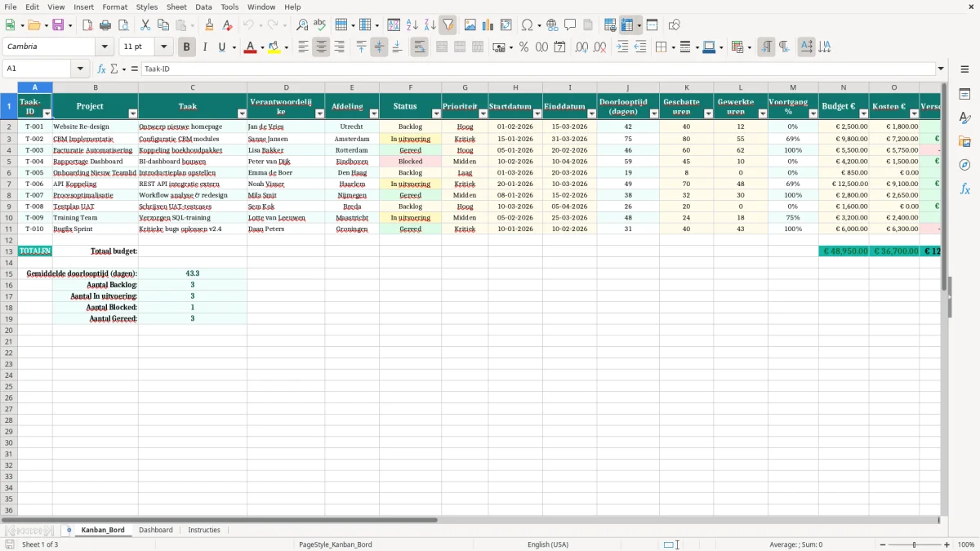Screen dimensions: 980x551
Task: Open the Styles menu
Action: click(147, 7)
